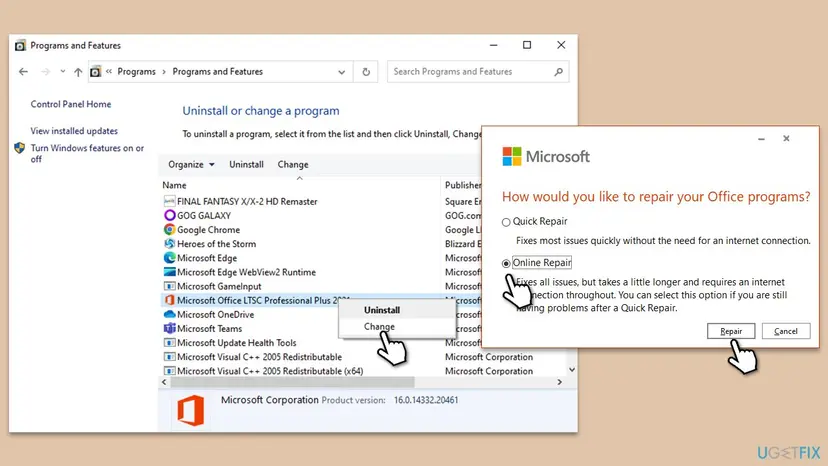Sort by the Name column header
This screenshot has height=466, width=828.
pos(174,185)
